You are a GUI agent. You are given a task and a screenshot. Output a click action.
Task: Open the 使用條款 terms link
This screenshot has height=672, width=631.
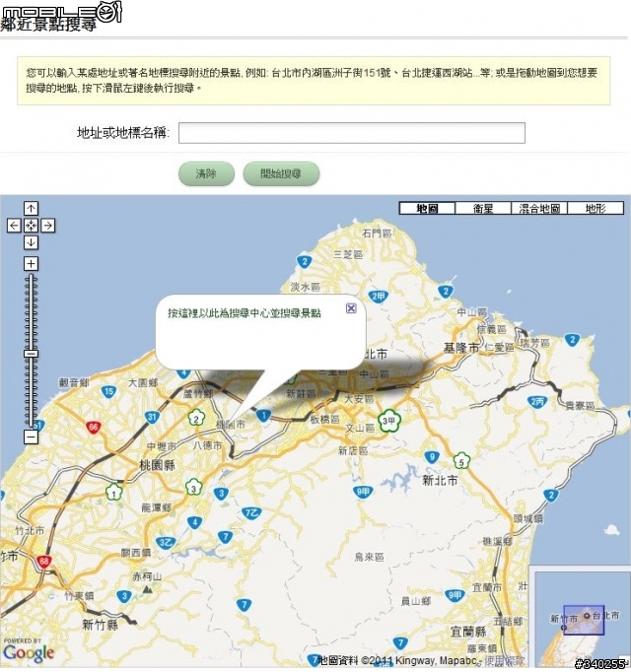505,660
